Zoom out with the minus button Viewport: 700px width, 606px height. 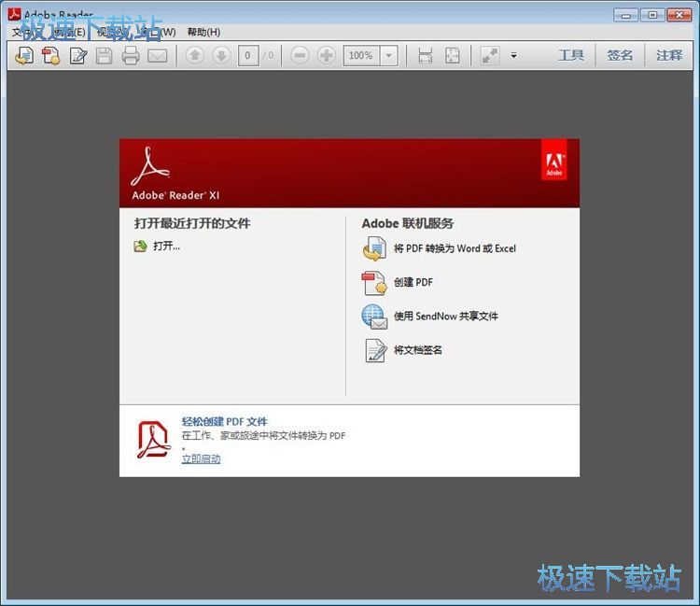[300, 56]
